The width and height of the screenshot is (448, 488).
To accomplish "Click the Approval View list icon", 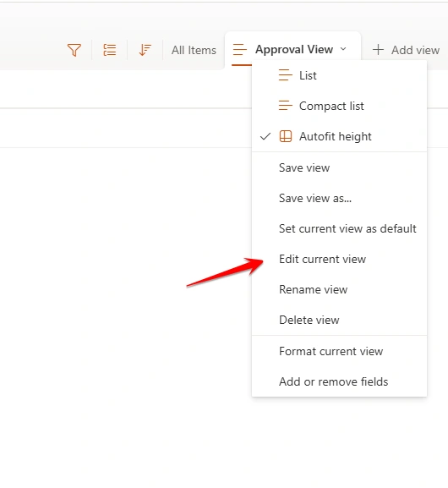I will pyautogui.click(x=239, y=50).
